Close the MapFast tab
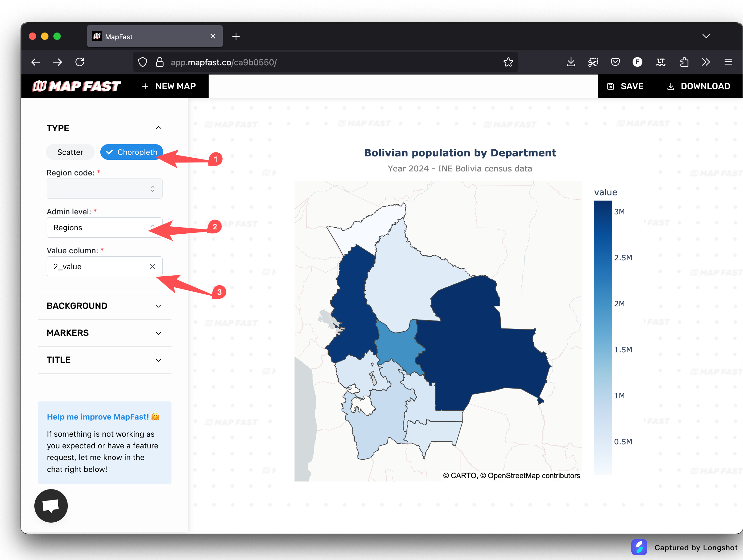The width and height of the screenshot is (743, 560). click(213, 36)
